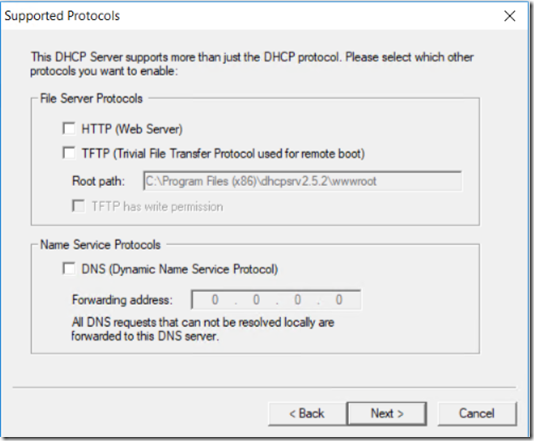
Task: Click the Forwarding address label
Action: tap(122, 300)
